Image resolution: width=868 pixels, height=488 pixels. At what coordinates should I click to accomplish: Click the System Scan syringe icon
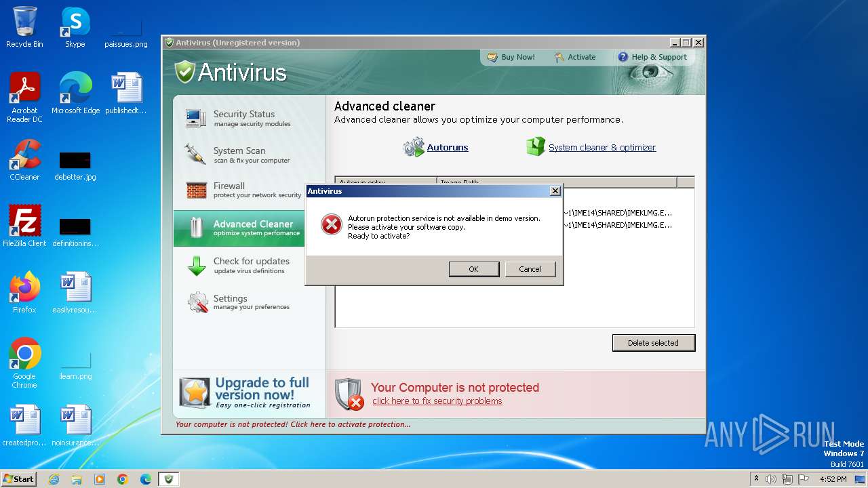[x=195, y=155]
